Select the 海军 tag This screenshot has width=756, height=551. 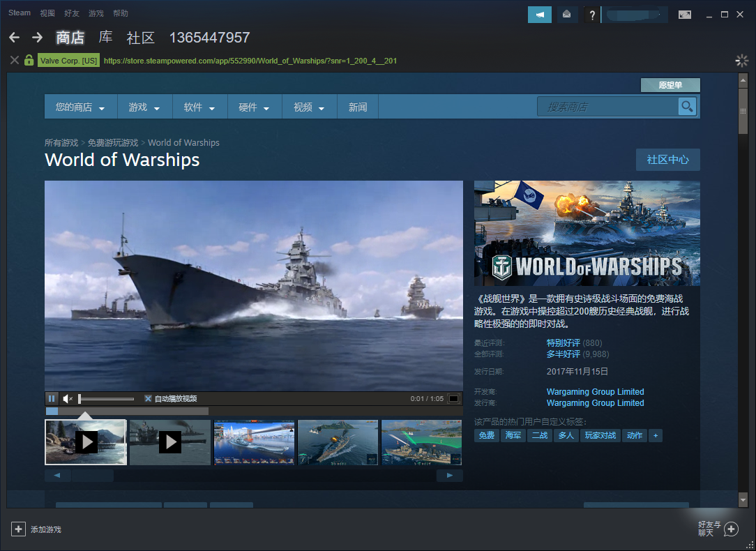point(513,435)
